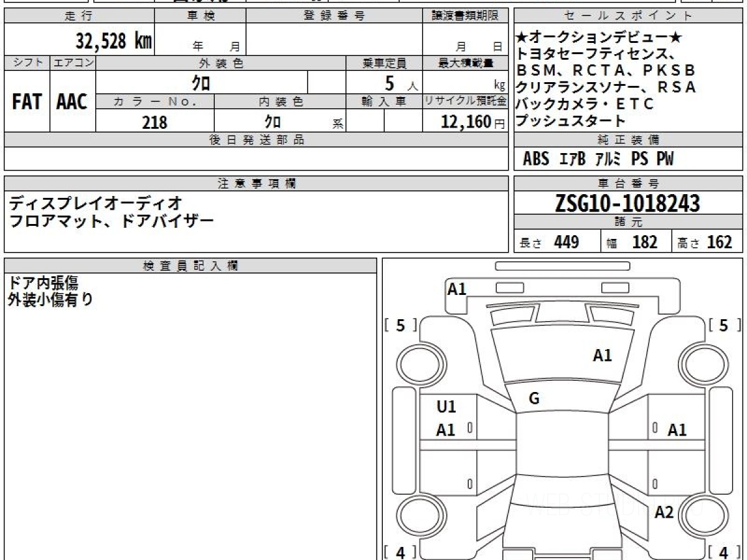Image resolution: width=747 pixels, height=560 pixels.
Task: Select the FAT shift value
Action: [27, 101]
